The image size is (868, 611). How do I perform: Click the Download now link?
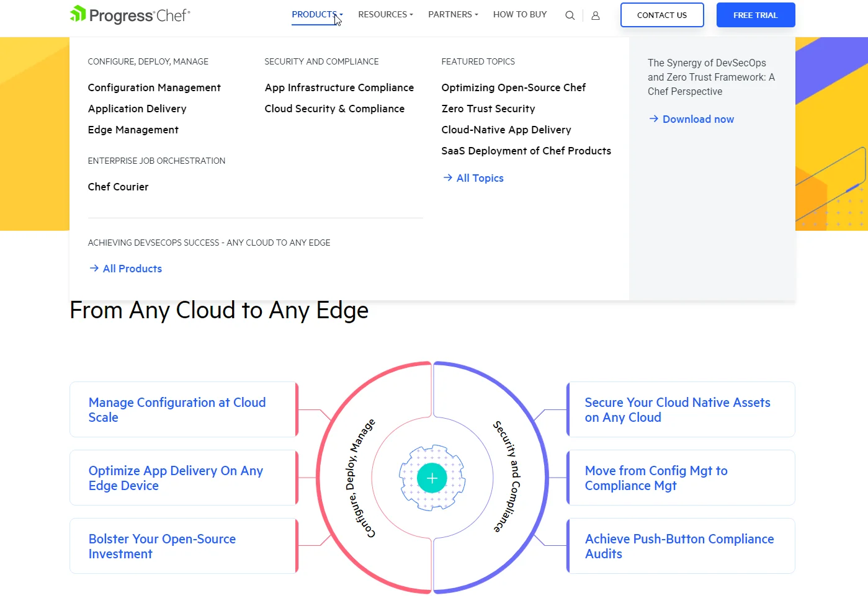click(x=691, y=119)
